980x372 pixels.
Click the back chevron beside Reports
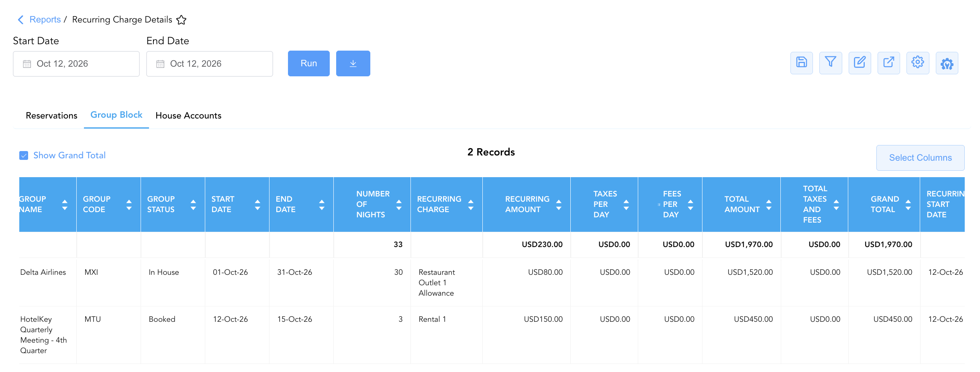pos(20,20)
